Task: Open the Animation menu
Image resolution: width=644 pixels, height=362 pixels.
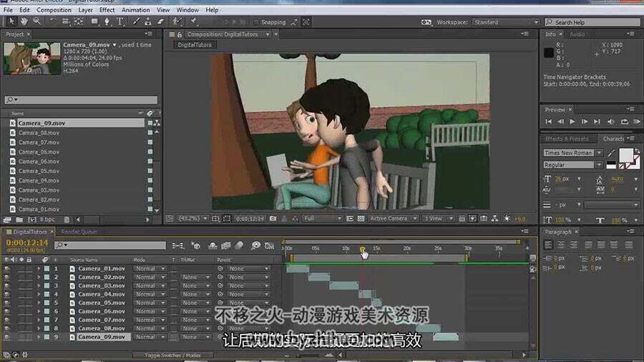Action: point(135,10)
